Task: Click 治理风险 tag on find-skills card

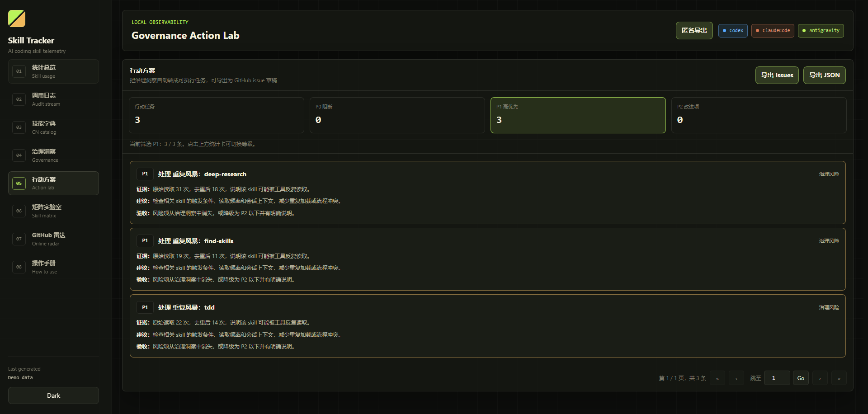Action: tap(829, 241)
